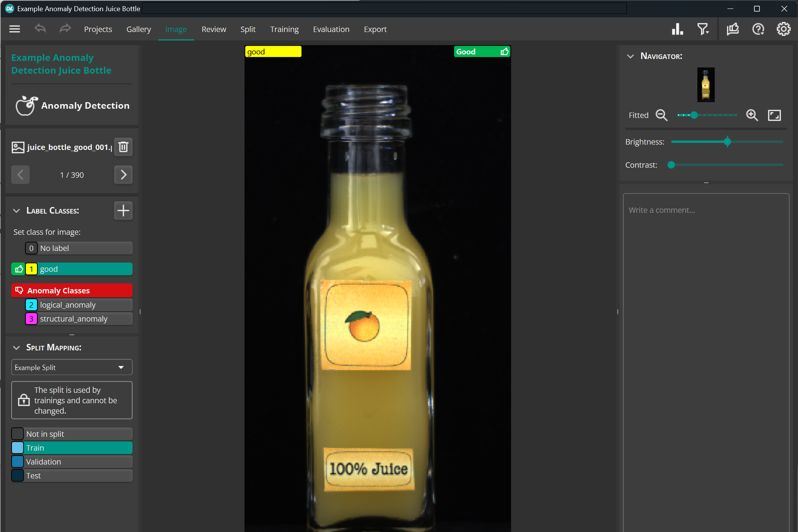Click the app logo in title bar

click(x=9, y=8)
